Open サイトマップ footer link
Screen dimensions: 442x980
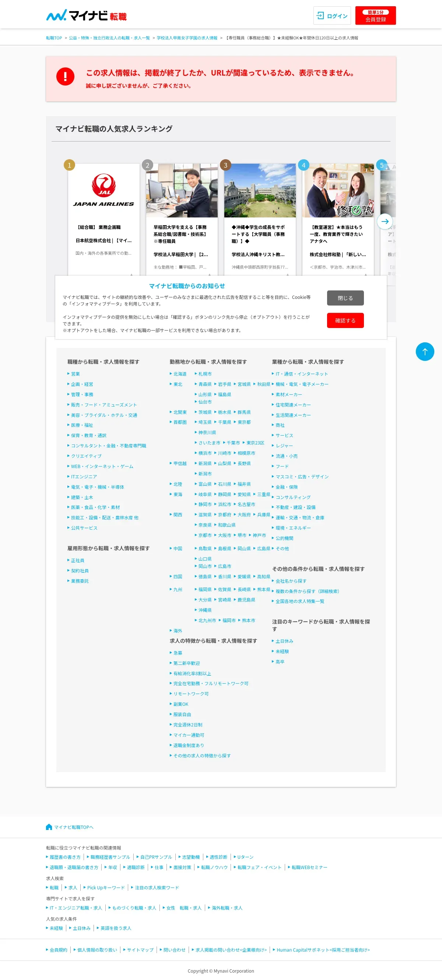[x=140, y=950]
